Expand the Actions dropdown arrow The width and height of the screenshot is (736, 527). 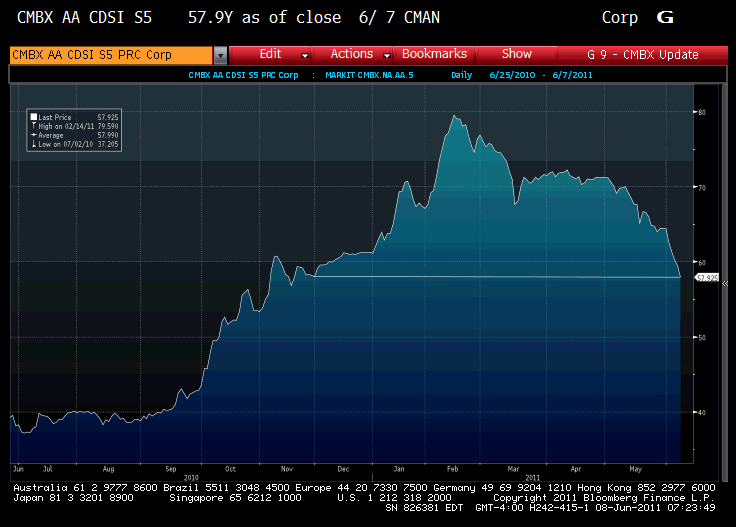(387, 55)
